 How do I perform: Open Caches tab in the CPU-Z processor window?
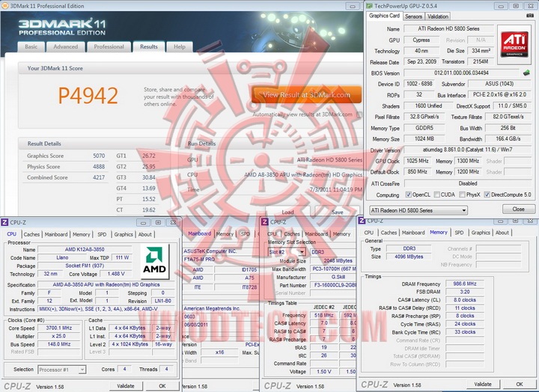pyautogui.click(x=31, y=234)
